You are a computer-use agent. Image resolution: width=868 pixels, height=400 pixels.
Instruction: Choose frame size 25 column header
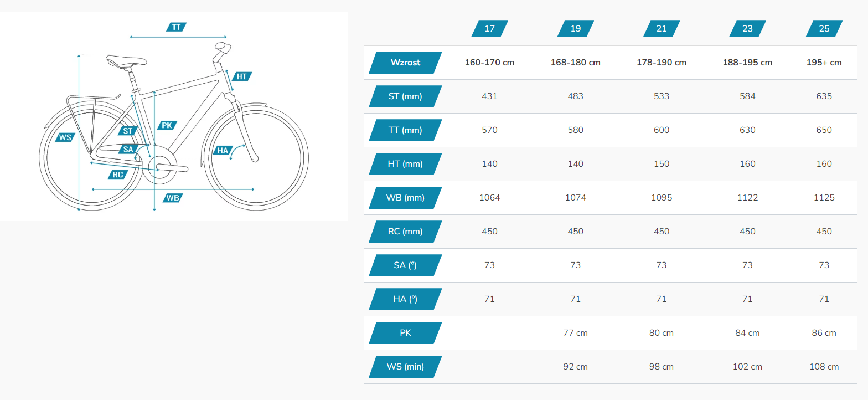(x=824, y=29)
